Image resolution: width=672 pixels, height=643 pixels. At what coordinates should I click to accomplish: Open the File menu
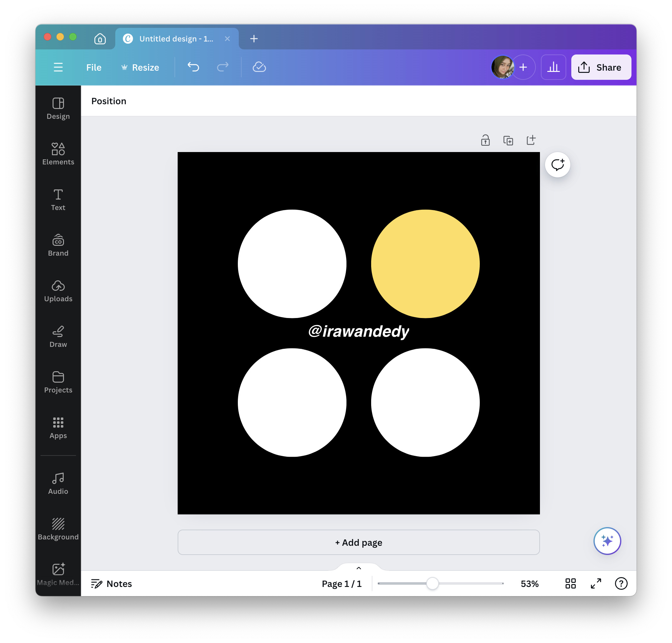click(x=93, y=67)
